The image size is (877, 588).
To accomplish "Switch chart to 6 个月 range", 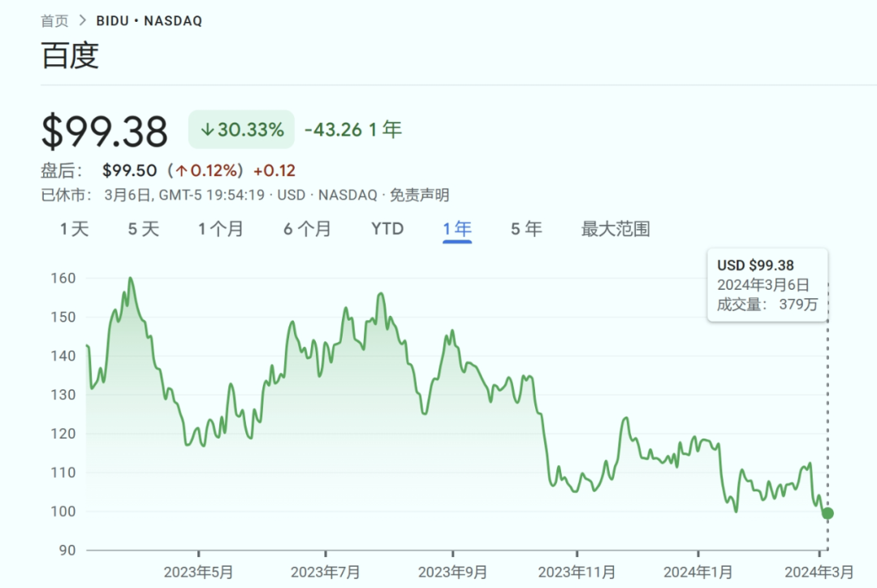I will point(307,229).
